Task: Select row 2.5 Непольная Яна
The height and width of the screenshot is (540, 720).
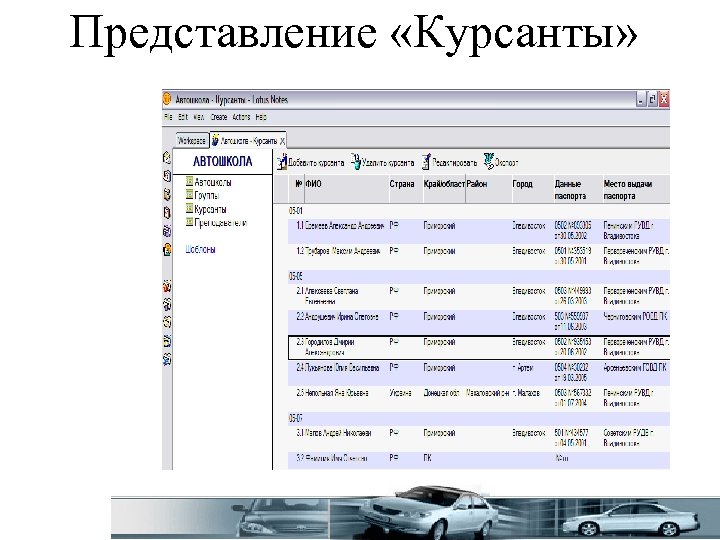Action: pos(478,398)
